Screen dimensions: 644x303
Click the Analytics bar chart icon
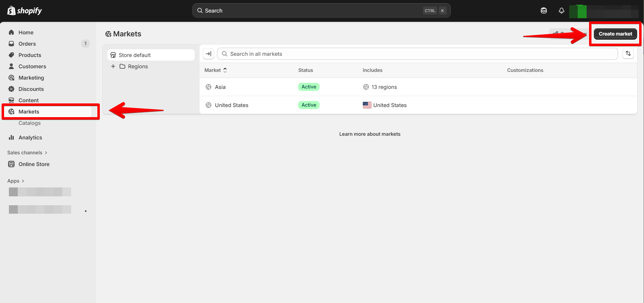(11, 137)
